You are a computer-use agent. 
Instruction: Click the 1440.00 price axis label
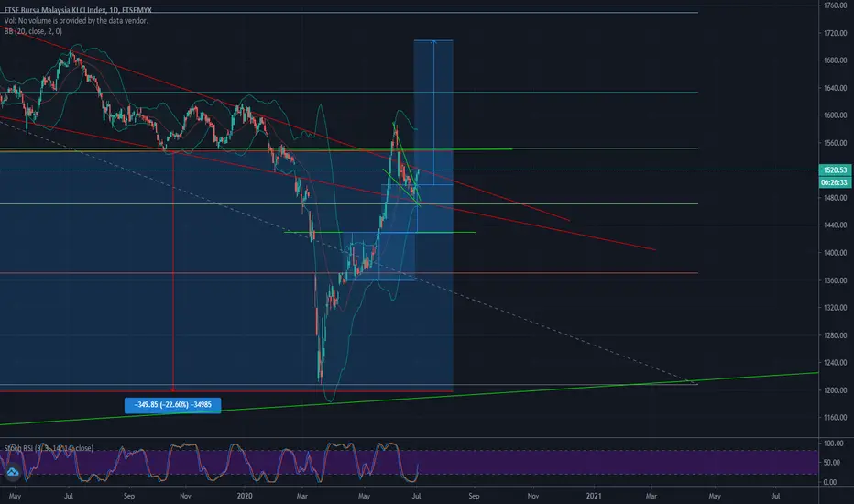pyautogui.click(x=836, y=225)
